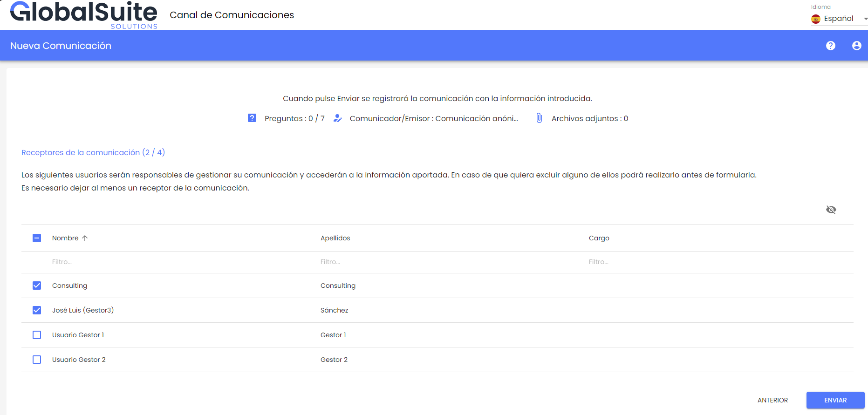
Task: Click the GlobalSuite Solutions logo
Action: pyautogui.click(x=84, y=15)
